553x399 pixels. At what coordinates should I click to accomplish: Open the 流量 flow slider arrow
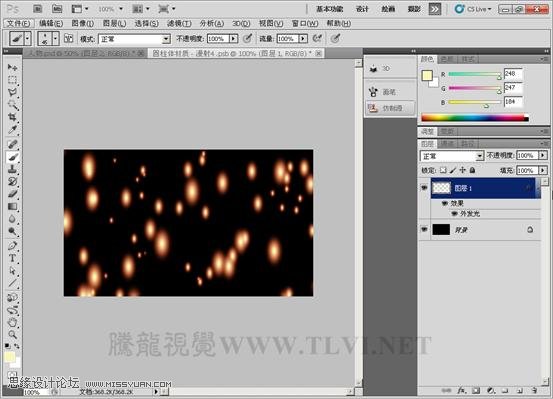tap(303, 39)
